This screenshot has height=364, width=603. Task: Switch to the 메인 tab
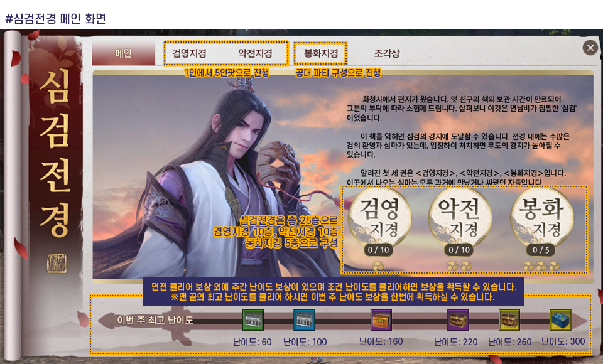click(x=124, y=53)
